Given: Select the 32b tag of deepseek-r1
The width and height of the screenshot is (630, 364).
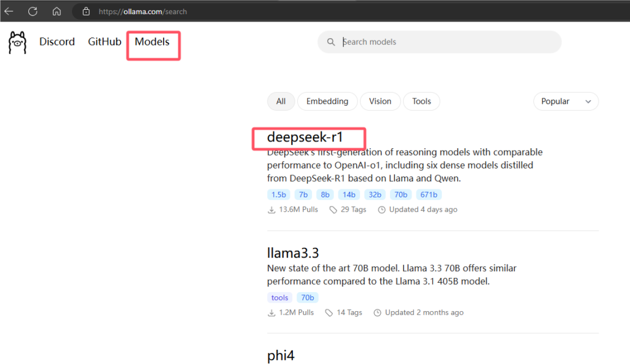Looking at the screenshot, I should point(375,195).
